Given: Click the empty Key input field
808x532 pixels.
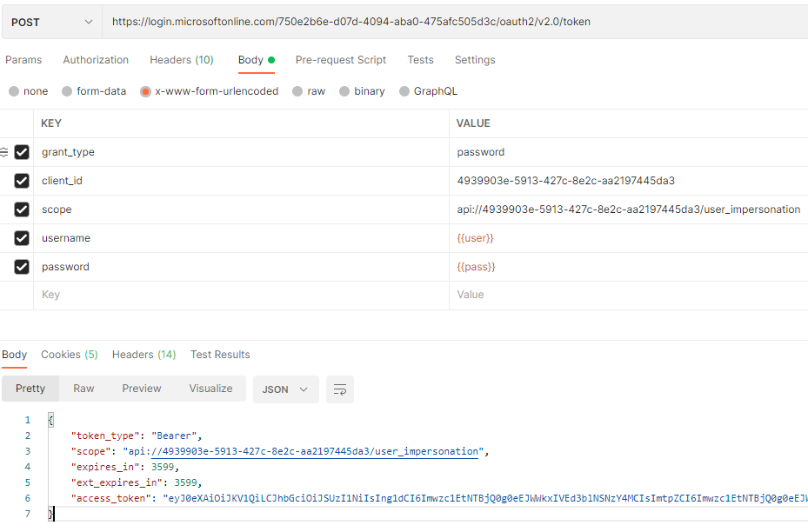Looking at the screenshot, I should tap(241, 295).
